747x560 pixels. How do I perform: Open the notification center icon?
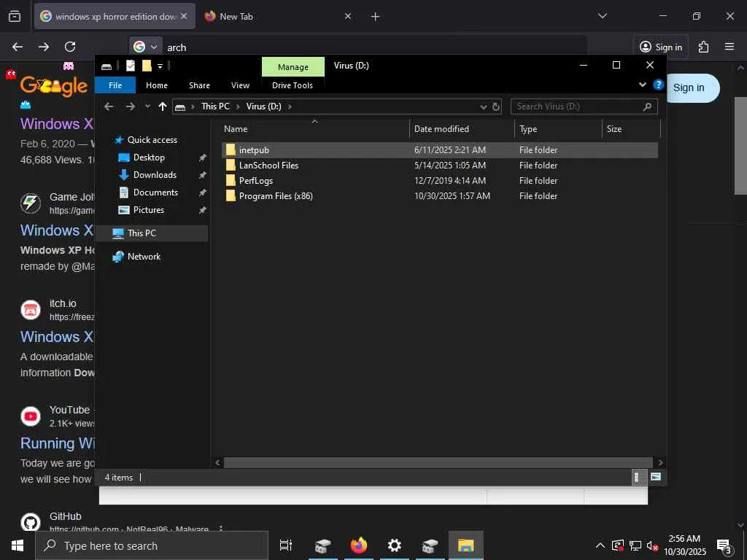coord(724,546)
